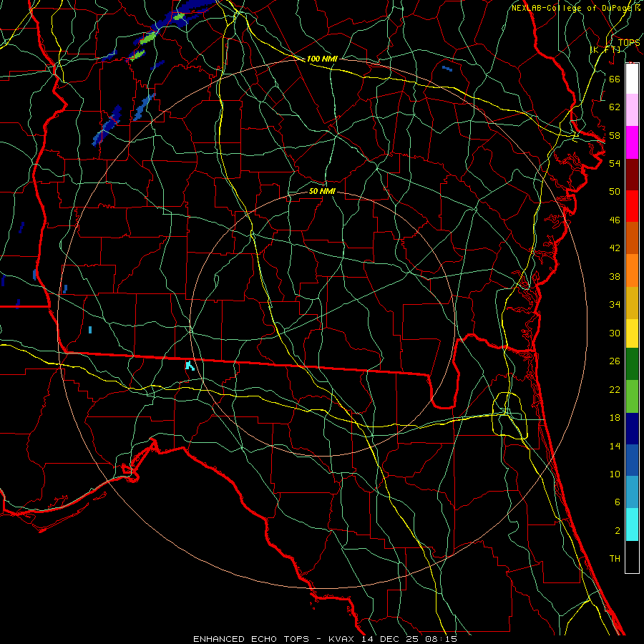Select the bright red legend swatch
This screenshot has width=644, height=644.
click(632, 206)
